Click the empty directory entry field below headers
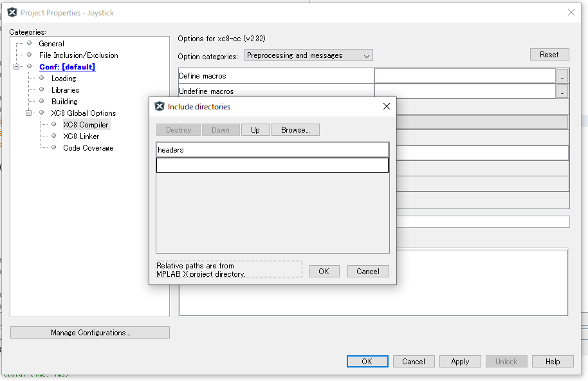The height and width of the screenshot is (381, 588). tap(272, 165)
